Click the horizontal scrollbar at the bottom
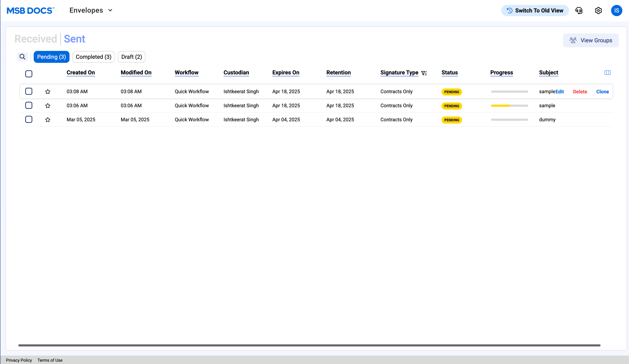The height and width of the screenshot is (364, 629). point(309,345)
